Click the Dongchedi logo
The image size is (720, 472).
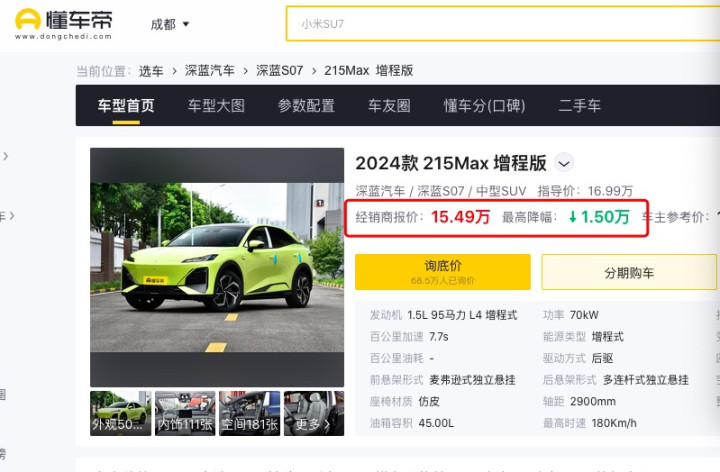coord(63,24)
